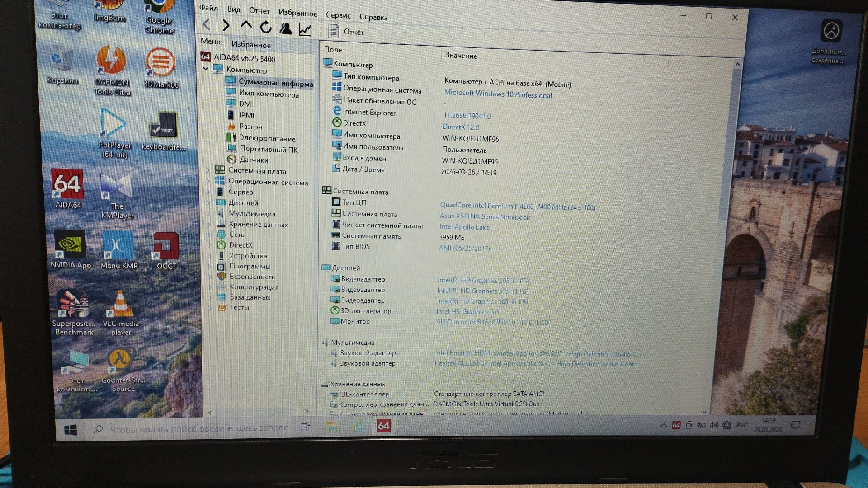Image resolution: width=868 pixels, height=488 pixels.
Task: Click the Forward navigation arrow
Action: [226, 26]
